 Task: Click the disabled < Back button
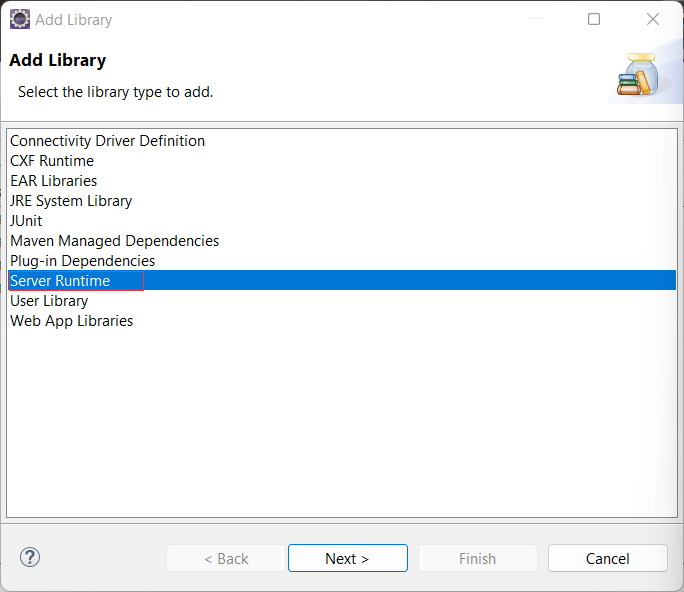tap(226, 558)
